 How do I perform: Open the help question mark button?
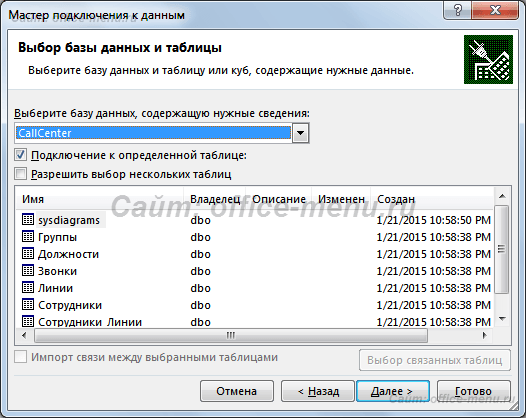pos(458,10)
